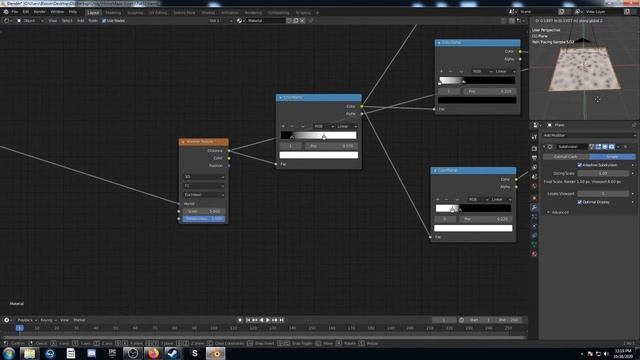Open Epic Games launcher from taskbar
Screen dimensions: 640x360
coord(112,353)
